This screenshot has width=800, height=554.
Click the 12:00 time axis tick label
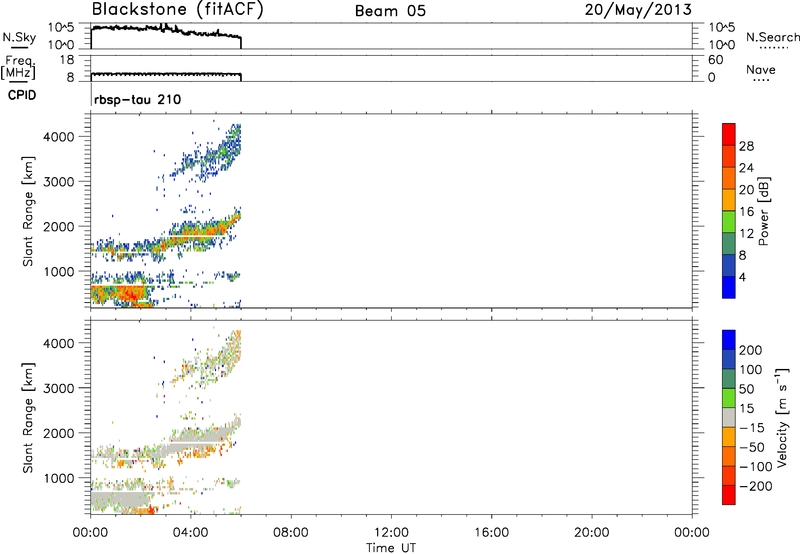pyautogui.click(x=391, y=533)
